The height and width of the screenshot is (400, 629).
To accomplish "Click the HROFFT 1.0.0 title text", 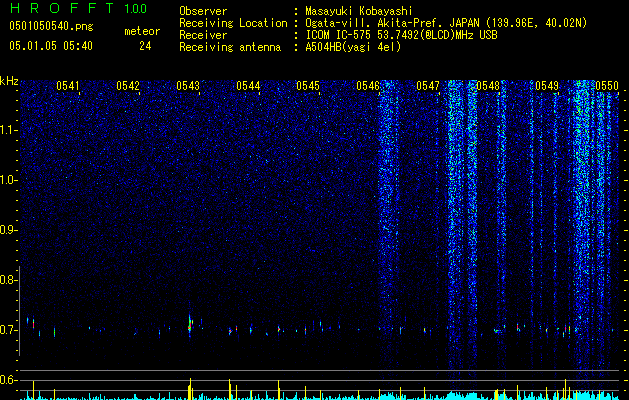I will 78,8.
